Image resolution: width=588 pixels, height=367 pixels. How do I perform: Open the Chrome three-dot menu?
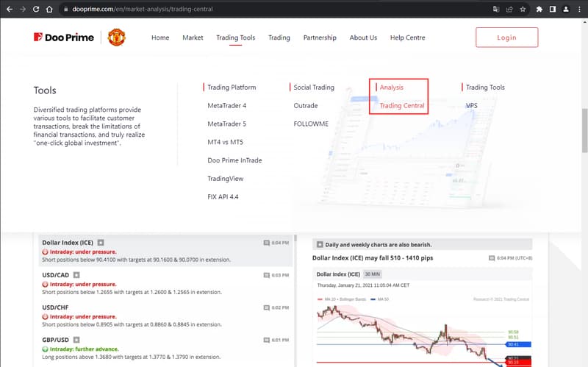(578, 10)
